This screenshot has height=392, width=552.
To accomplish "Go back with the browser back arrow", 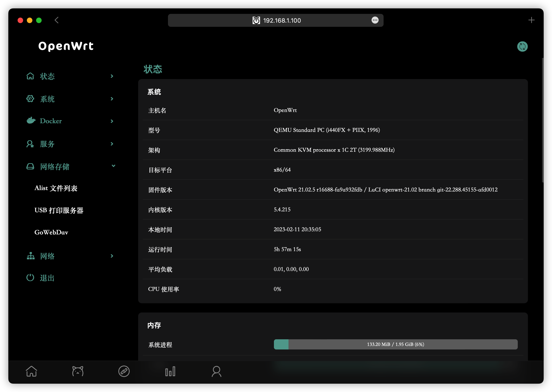I will 56,20.
